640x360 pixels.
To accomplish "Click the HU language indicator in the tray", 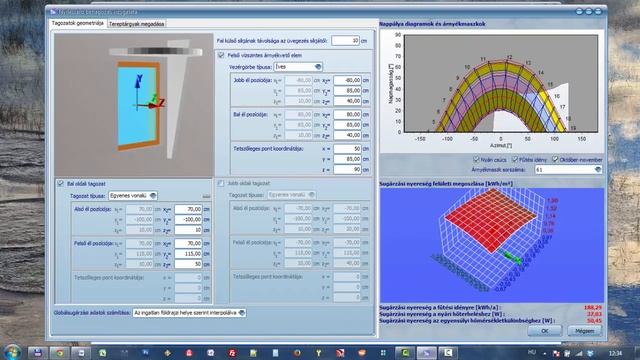I will 531,352.
